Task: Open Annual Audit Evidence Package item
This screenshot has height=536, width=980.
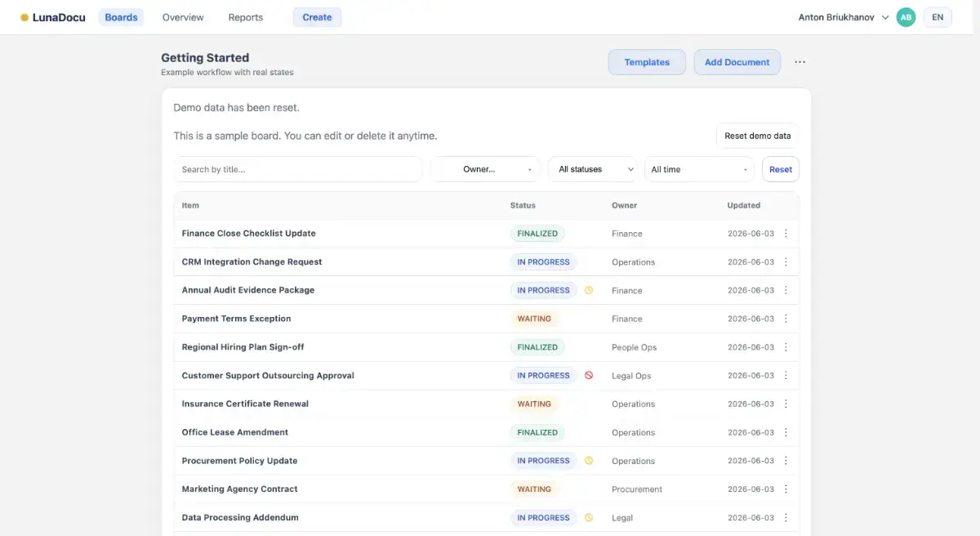Action: click(247, 290)
